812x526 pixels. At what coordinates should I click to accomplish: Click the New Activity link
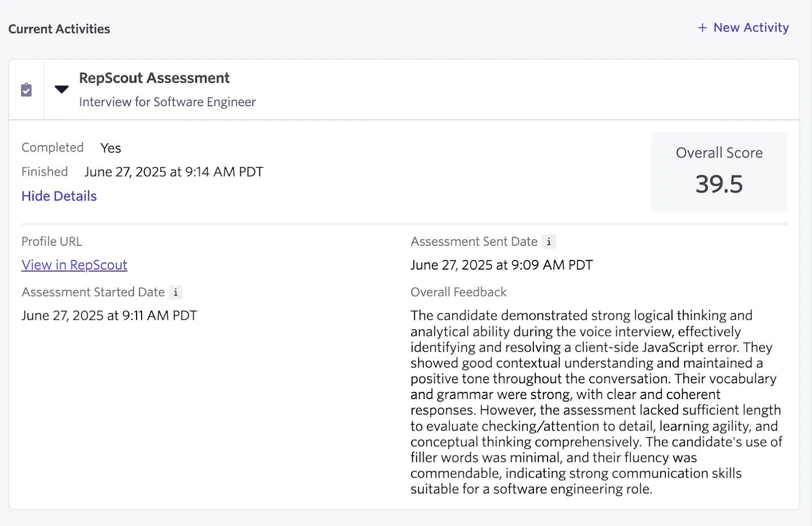(x=743, y=28)
